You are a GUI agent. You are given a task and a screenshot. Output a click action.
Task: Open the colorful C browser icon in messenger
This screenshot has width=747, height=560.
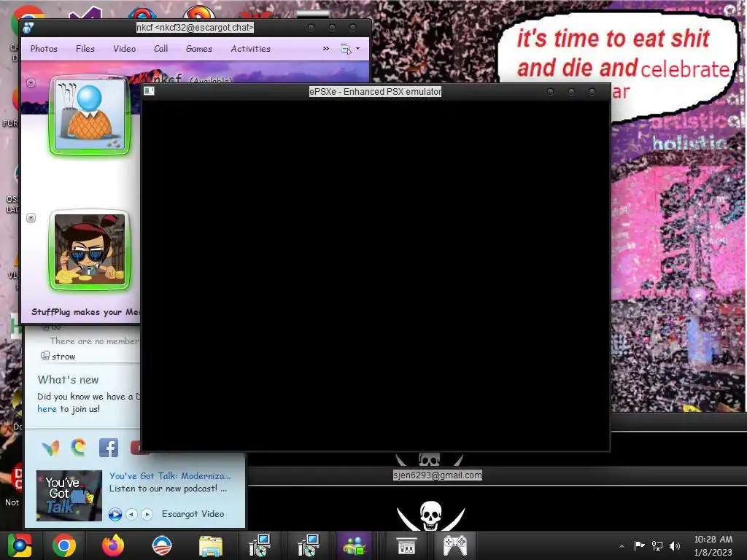pos(79,448)
